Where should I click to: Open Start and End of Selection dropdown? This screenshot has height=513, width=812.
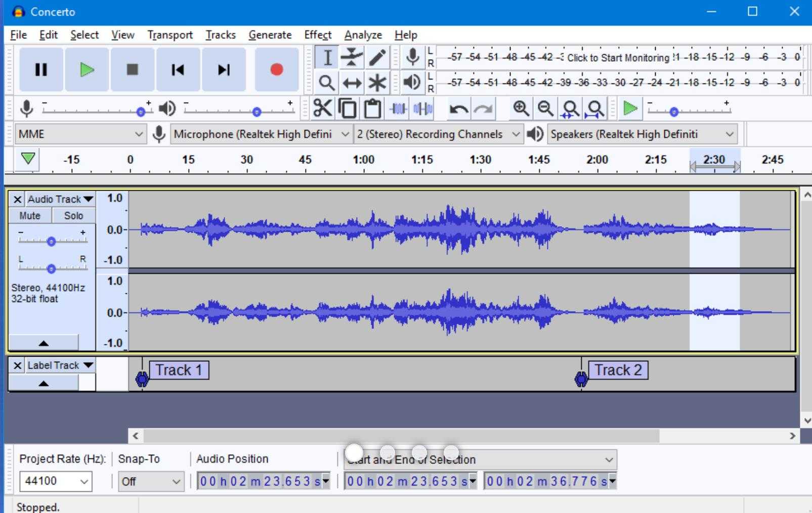tap(480, 459)
